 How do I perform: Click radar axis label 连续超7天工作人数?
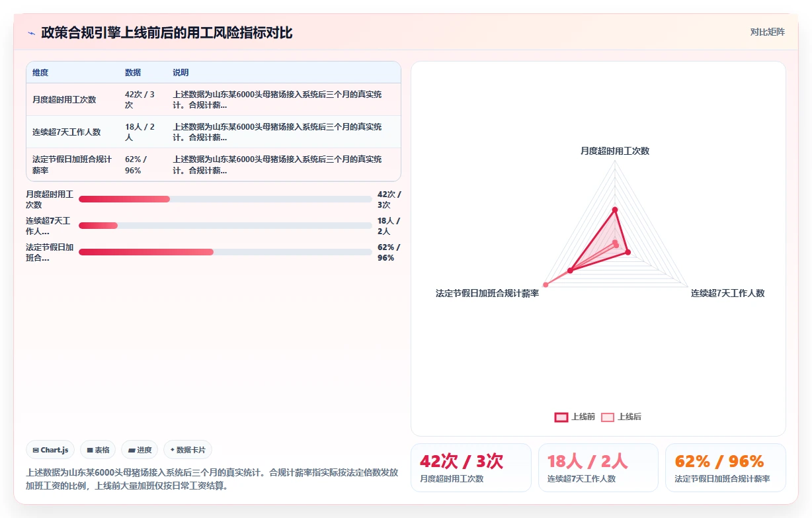coord(728,293)
